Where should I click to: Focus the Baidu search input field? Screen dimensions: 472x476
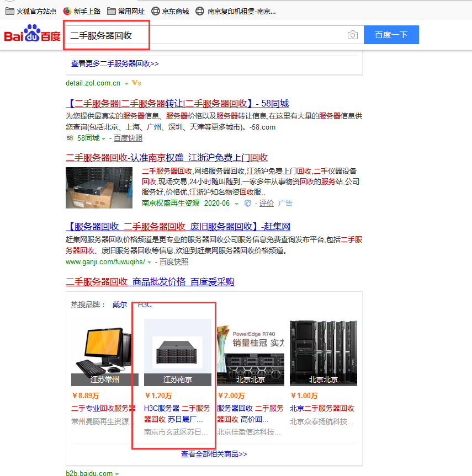[215, 35]
